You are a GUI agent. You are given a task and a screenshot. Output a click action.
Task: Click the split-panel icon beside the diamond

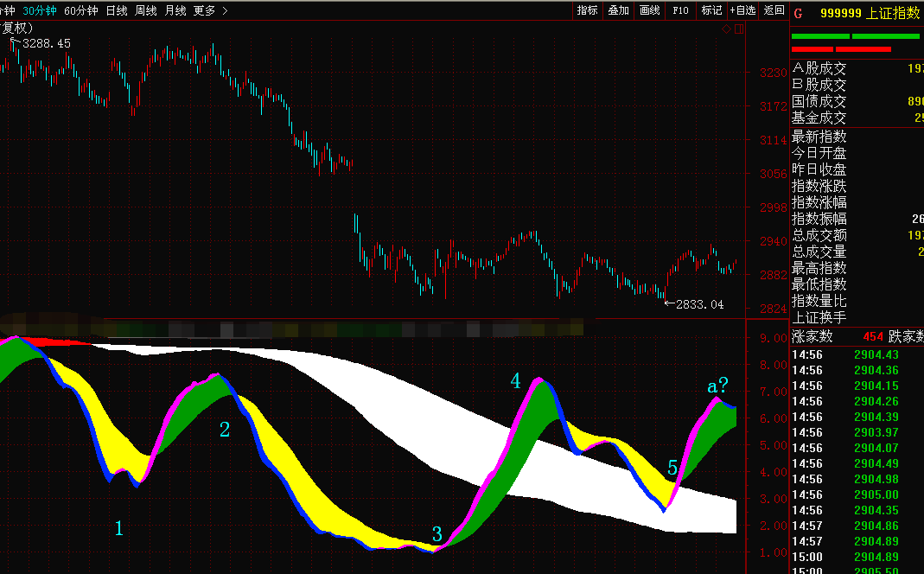click(x=739, y=29)
